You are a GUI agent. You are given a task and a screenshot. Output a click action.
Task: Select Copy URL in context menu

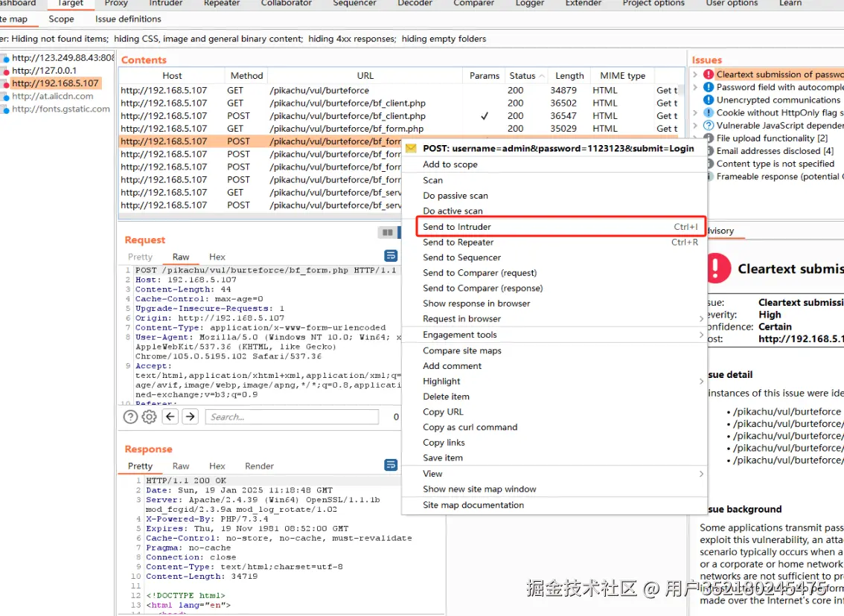(x=554, y=411)
